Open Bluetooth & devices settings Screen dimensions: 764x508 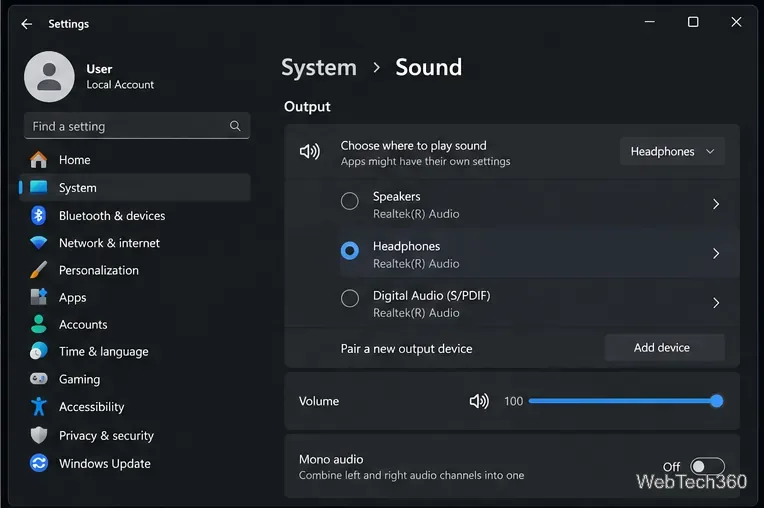135,215
